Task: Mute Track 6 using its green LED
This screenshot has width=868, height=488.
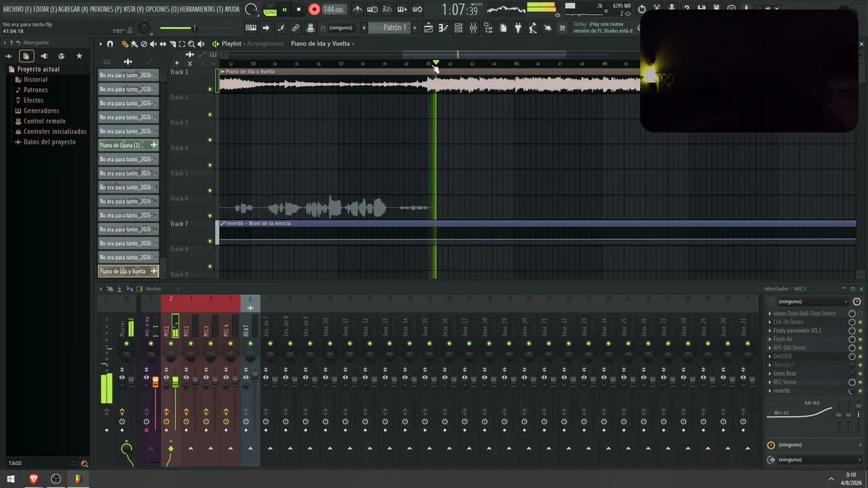Action: pyautogui.click(x=210, y=216)
